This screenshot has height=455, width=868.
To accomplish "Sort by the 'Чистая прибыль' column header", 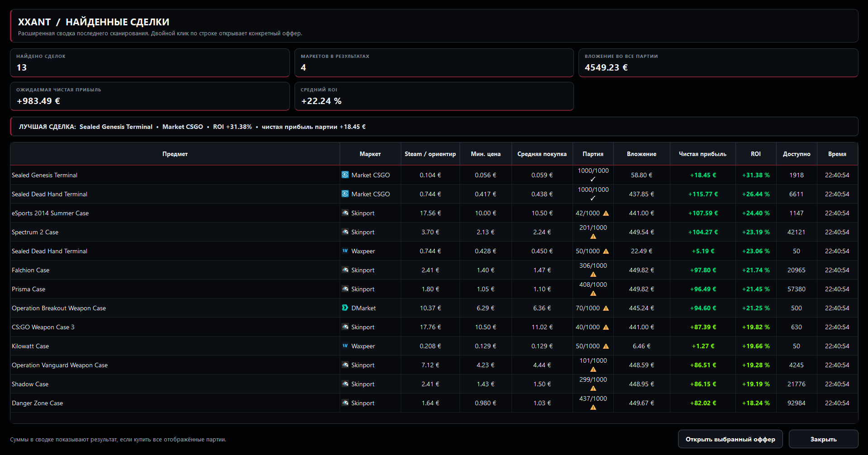I will click(x=702, y=154).
